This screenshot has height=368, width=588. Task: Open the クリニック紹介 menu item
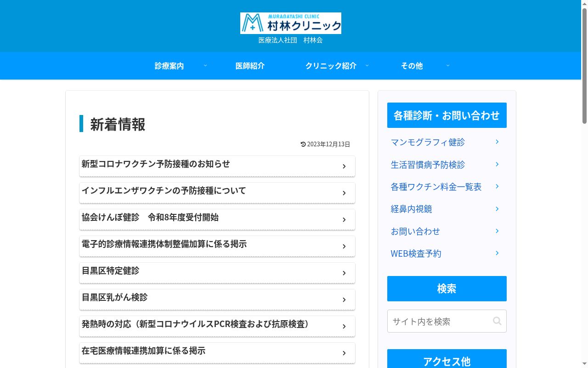[331, 66]
